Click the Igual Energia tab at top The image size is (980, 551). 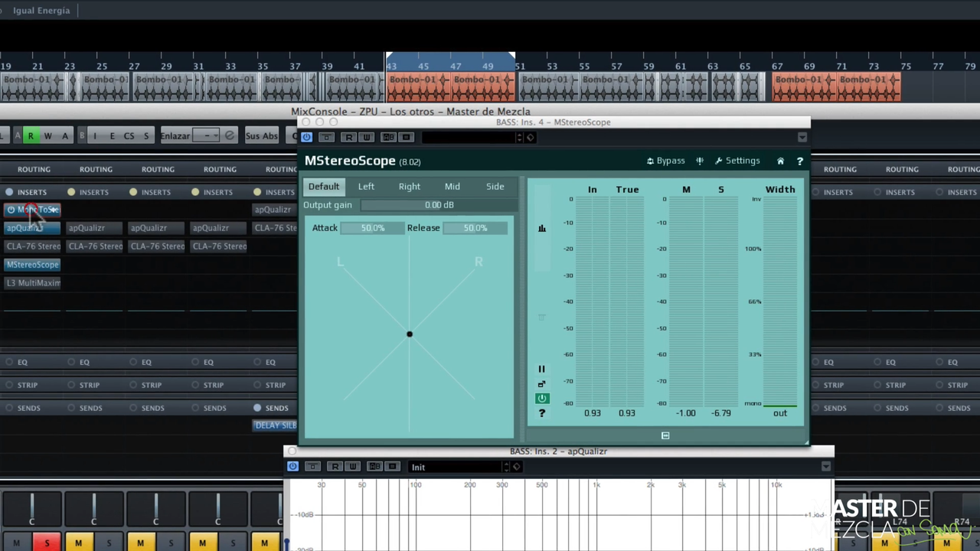coord(41,11)
